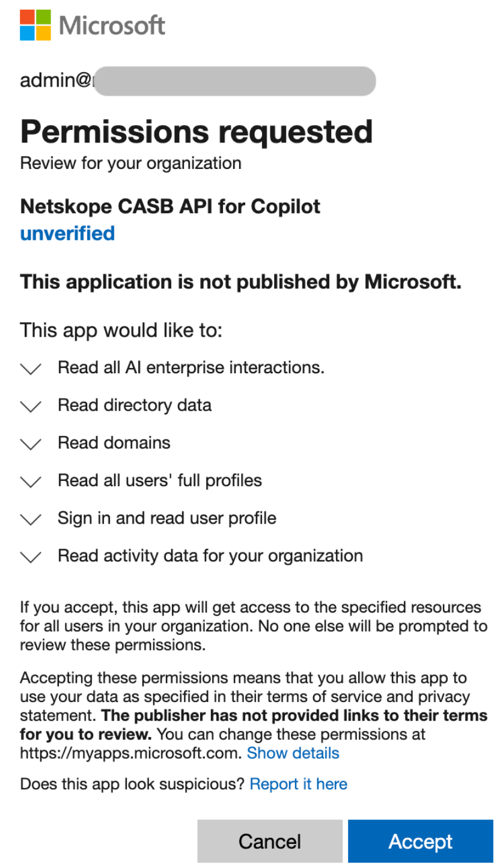Expand the chevron next to Read domains
This screenshot has width=500, height=868.
click(x=31, y=445)
